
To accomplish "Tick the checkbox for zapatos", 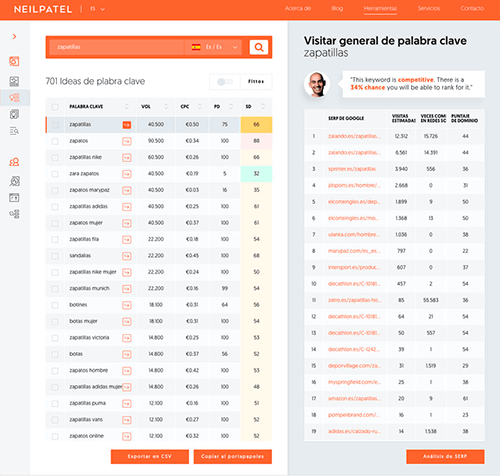I will (55, 141).
